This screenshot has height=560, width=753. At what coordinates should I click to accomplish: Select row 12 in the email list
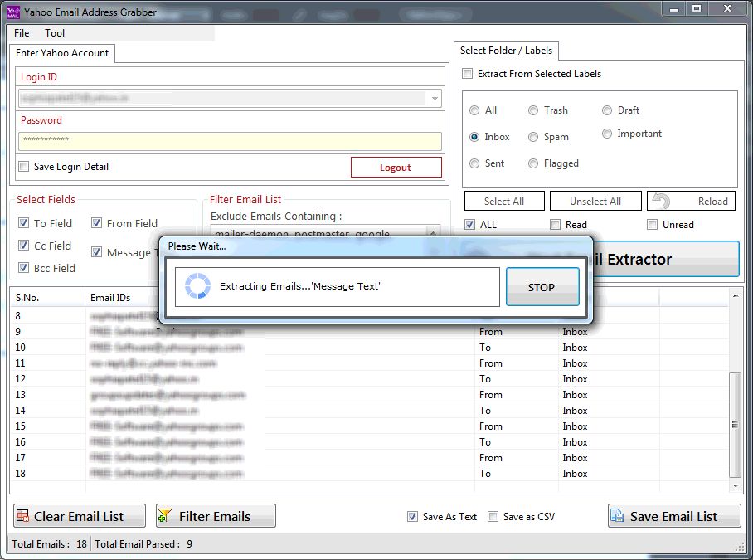(369, 379)
